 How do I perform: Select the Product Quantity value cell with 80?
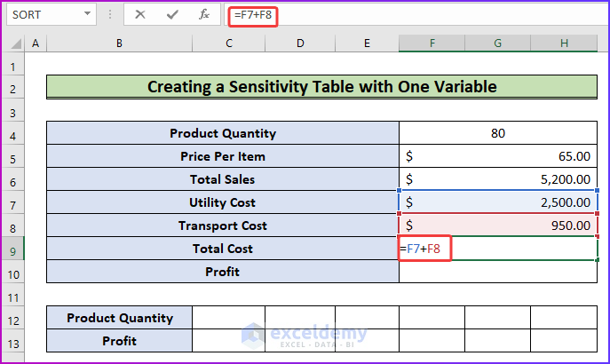(497, 133)
